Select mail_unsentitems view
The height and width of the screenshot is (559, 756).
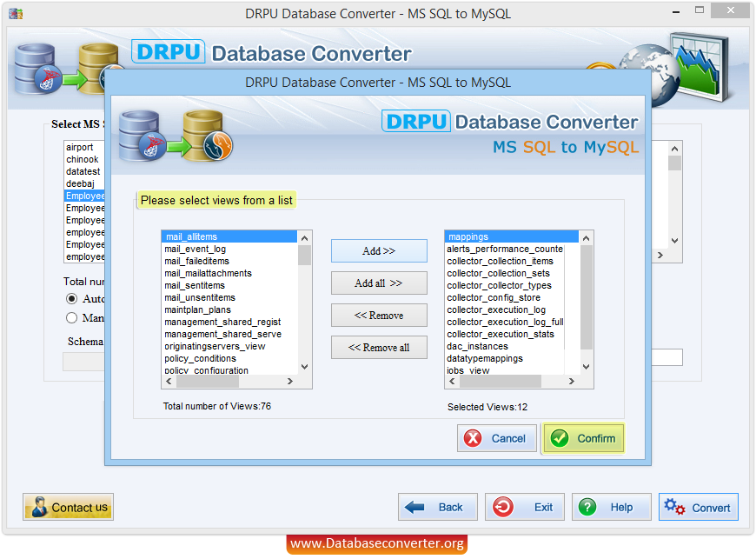[x=229, y=297]
